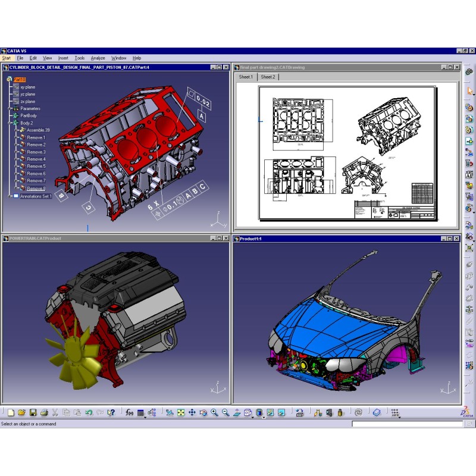Click the power input command field
Screen dimensions: 476x476
408,424
